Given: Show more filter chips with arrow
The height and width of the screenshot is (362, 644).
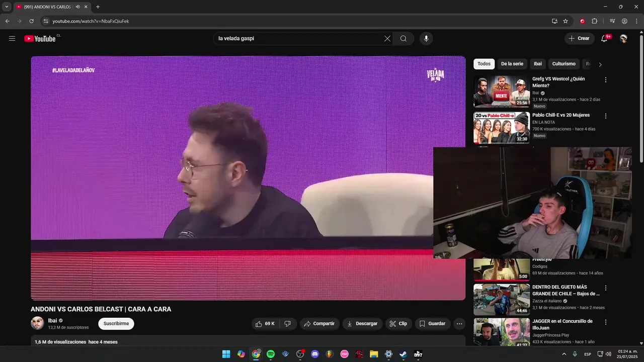Looking at the screenshot, I should point(600,64).
